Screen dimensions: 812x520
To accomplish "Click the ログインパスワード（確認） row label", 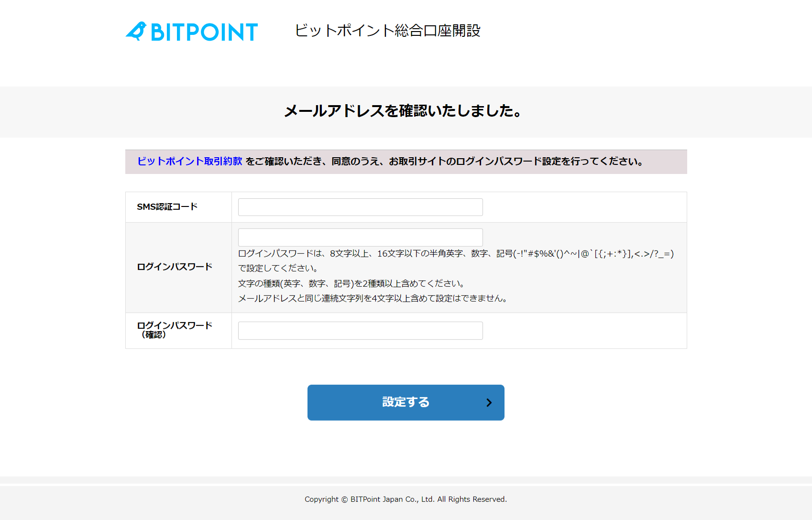I will (174, 330).
